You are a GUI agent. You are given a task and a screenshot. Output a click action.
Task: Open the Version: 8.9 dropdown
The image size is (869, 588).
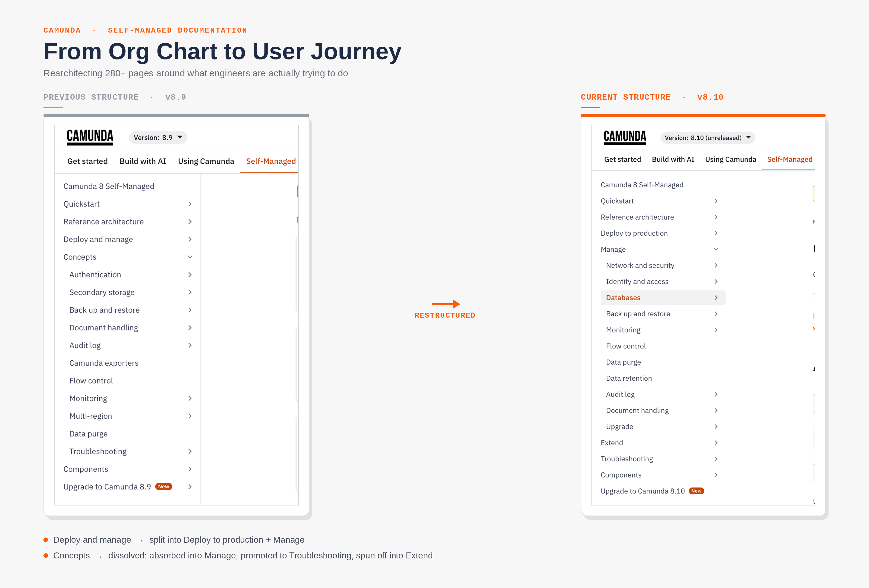158,138
